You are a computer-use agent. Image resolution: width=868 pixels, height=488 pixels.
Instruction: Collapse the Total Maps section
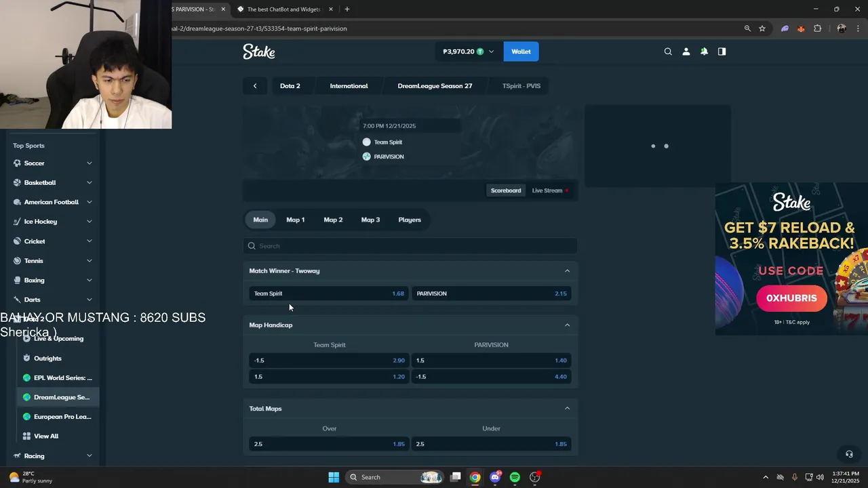pyautogui.click(x=568, y=409)
